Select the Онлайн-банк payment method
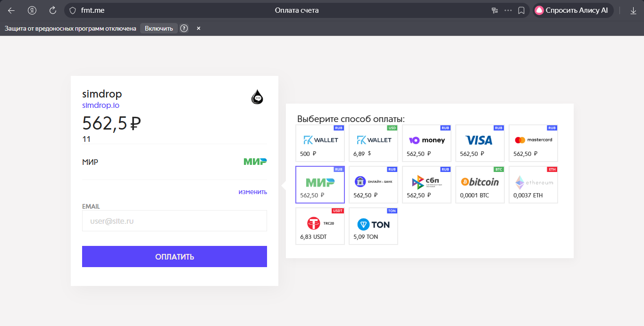The height and width of the screenshot is (326, 644). (x=373, y=185)
